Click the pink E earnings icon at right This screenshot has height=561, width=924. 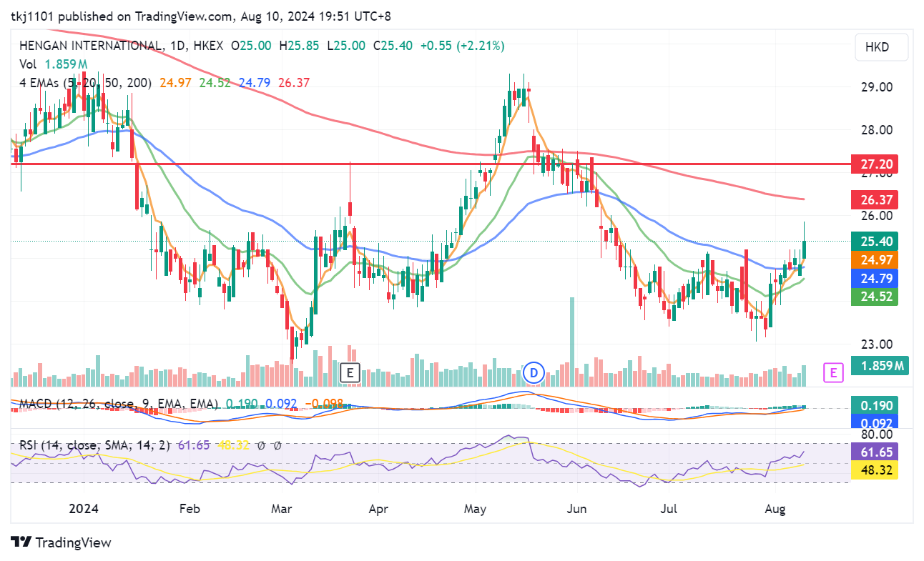(832, 372)
